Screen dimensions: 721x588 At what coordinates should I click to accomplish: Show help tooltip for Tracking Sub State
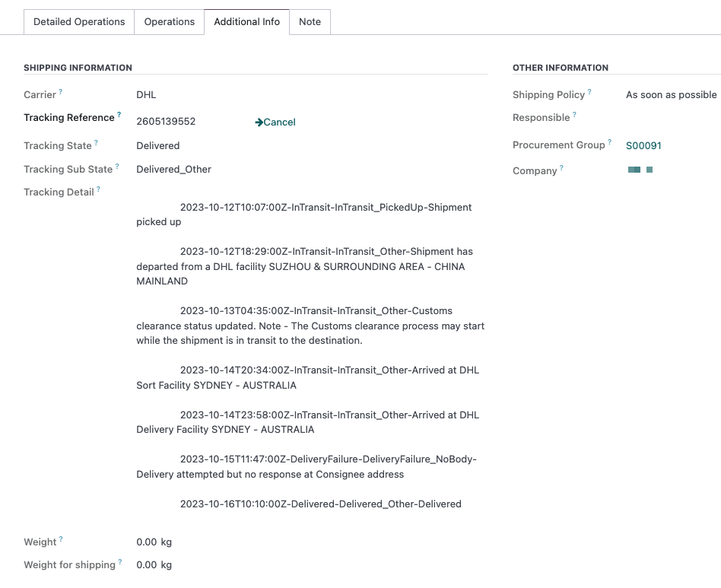pos(117,166)
